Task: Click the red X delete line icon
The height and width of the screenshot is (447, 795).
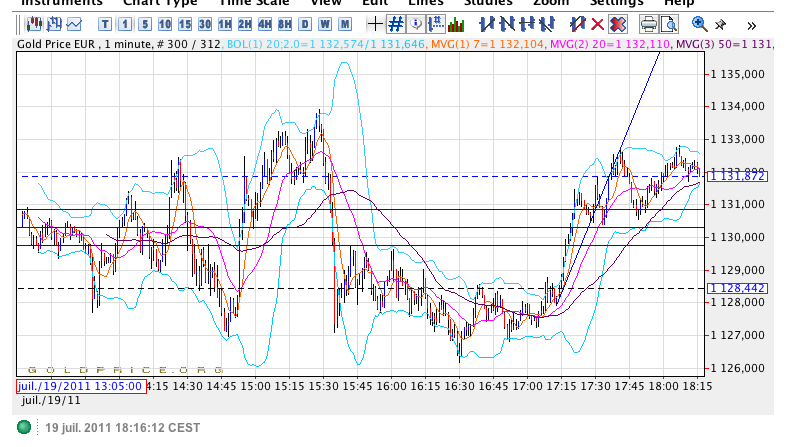Action: tap(598, 24)
